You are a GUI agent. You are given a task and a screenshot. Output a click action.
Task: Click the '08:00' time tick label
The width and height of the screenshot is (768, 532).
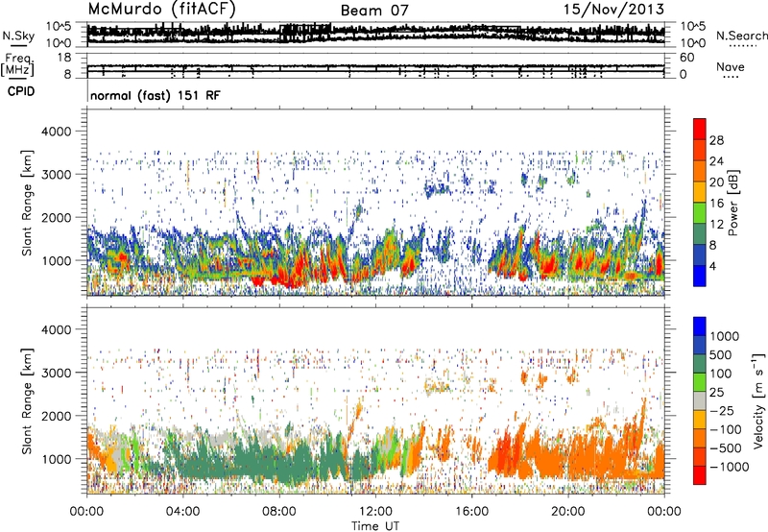point(279,512)
